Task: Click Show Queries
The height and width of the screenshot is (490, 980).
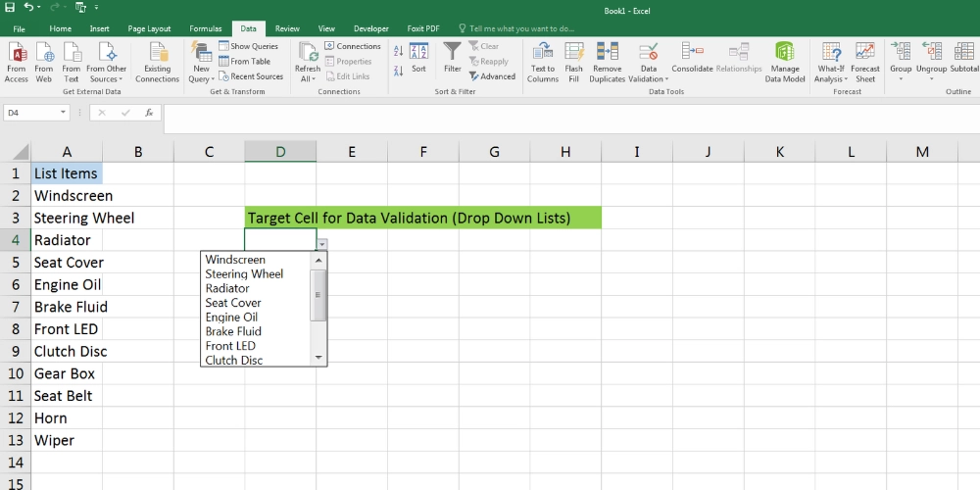Action: click(248, 46)
